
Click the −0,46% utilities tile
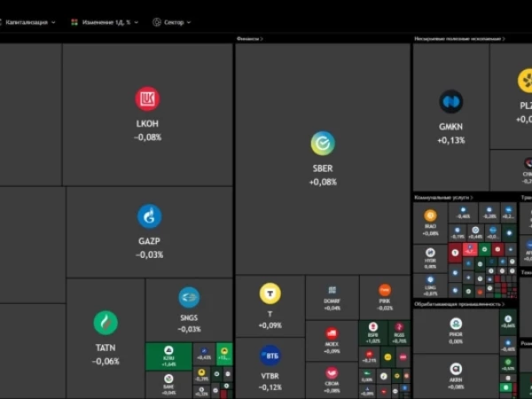(463, 213)
